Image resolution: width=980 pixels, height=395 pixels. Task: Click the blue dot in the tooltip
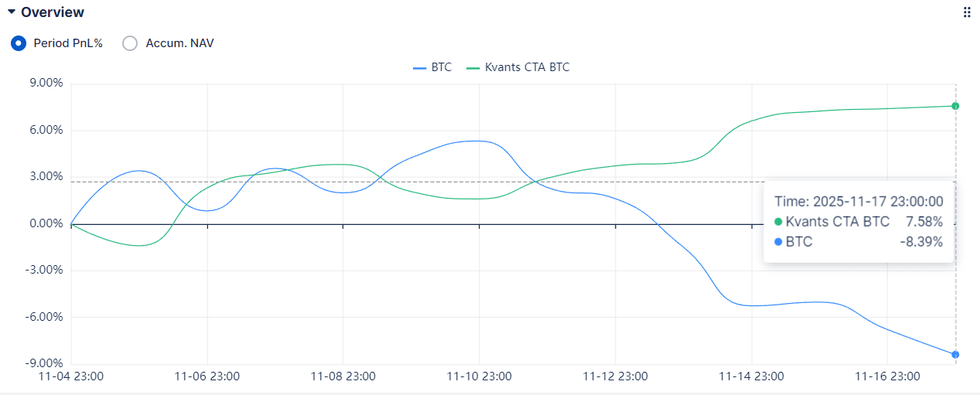click(778, 242)
